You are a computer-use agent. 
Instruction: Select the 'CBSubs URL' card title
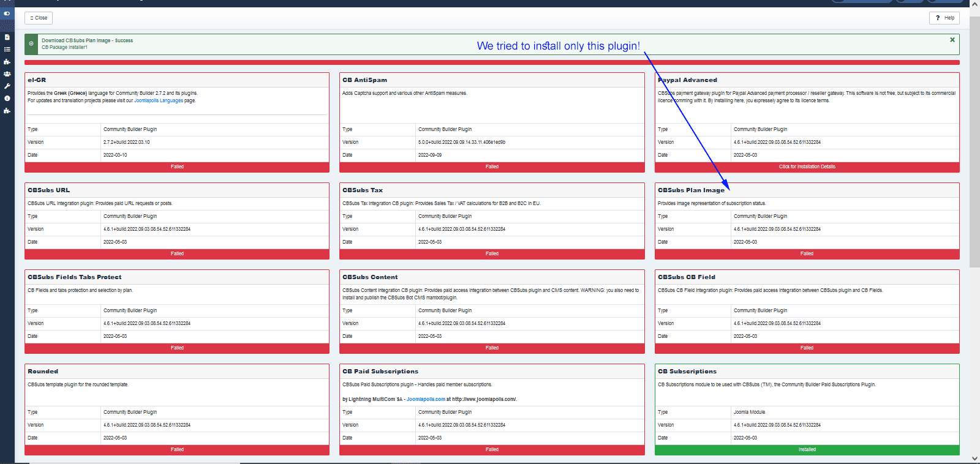(x=48, y=190)
